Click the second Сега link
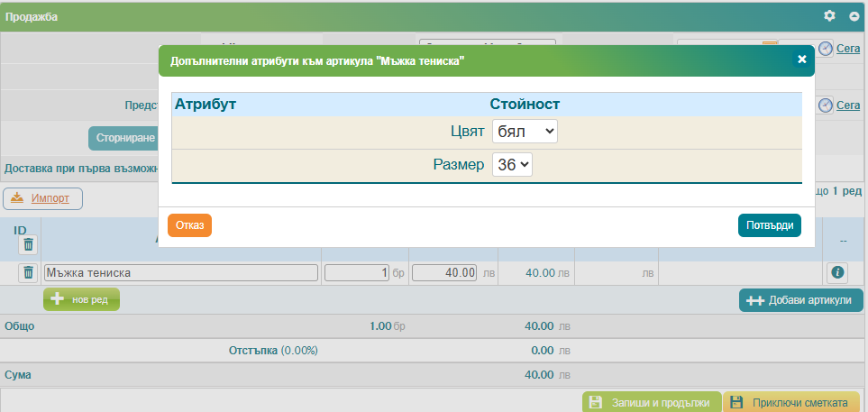The height and width of the screenshot is (412, 868). [x=848, y=105]
